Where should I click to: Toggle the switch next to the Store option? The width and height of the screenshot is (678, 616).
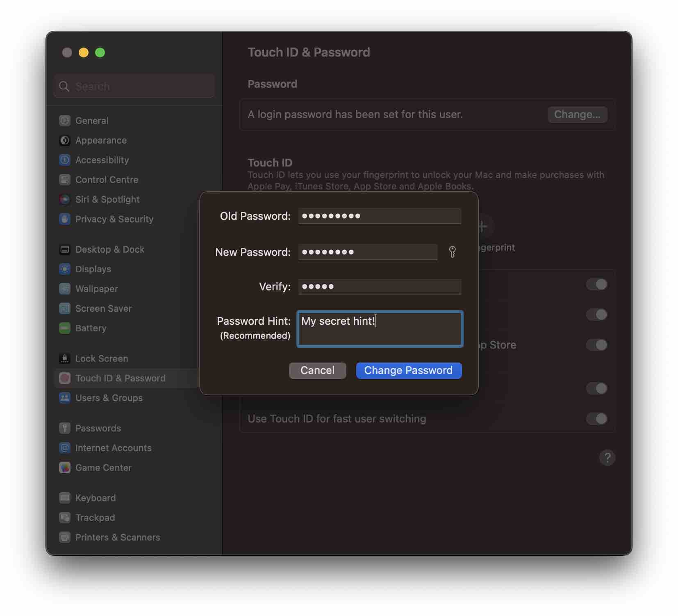597,345
